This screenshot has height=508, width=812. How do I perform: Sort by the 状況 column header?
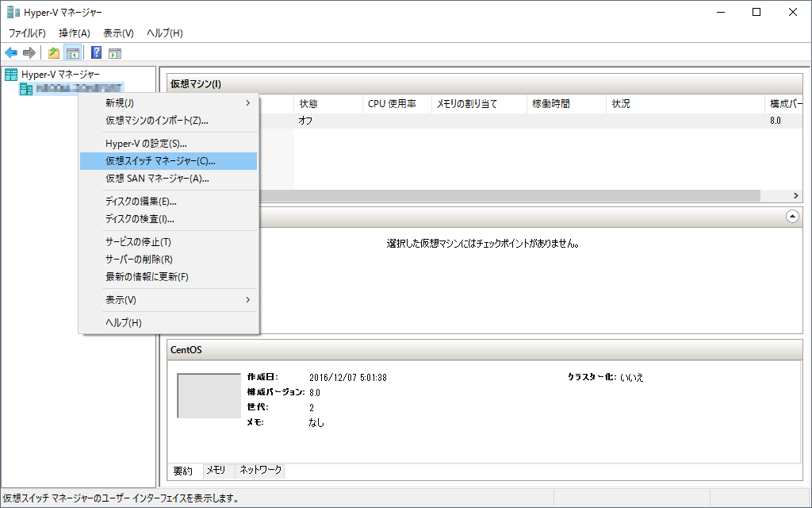[685, 104]
